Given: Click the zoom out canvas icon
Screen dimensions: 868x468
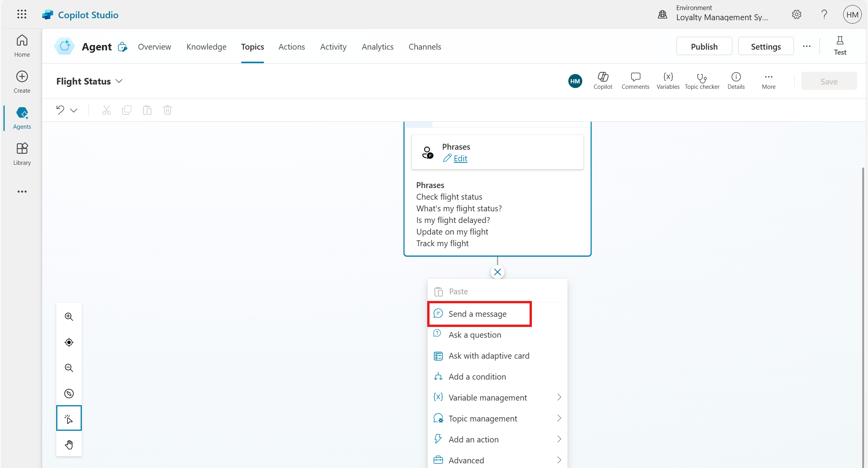Looking at the screenshot, I should (x=69, y=368).
